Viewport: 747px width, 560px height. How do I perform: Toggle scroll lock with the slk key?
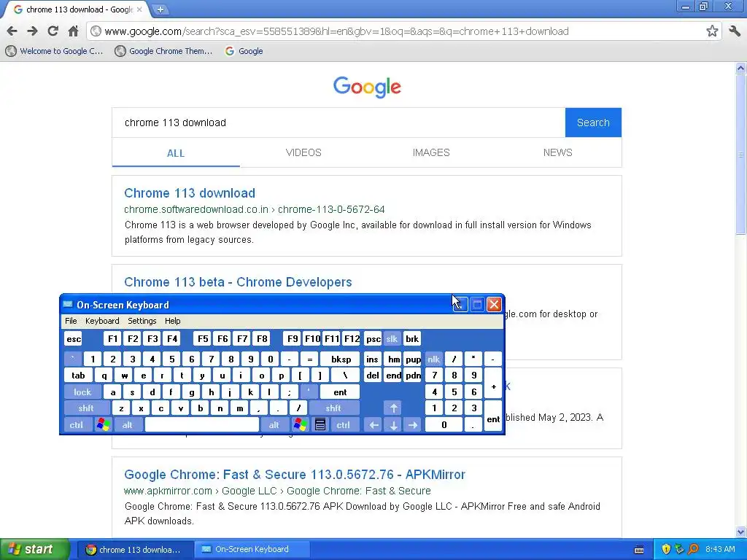(392, 339)
